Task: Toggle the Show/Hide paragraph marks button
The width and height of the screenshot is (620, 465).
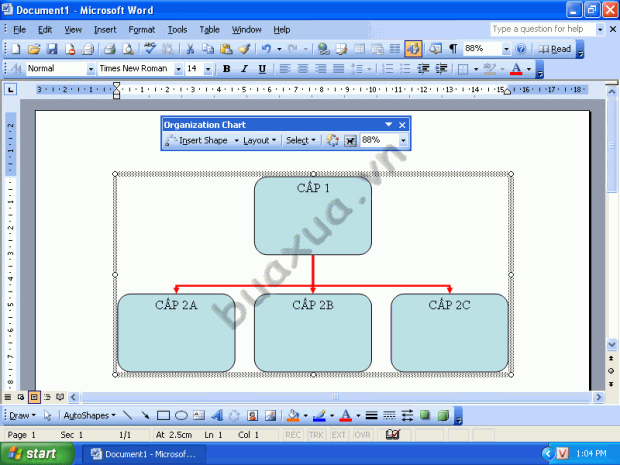Action: pos(453,49)
